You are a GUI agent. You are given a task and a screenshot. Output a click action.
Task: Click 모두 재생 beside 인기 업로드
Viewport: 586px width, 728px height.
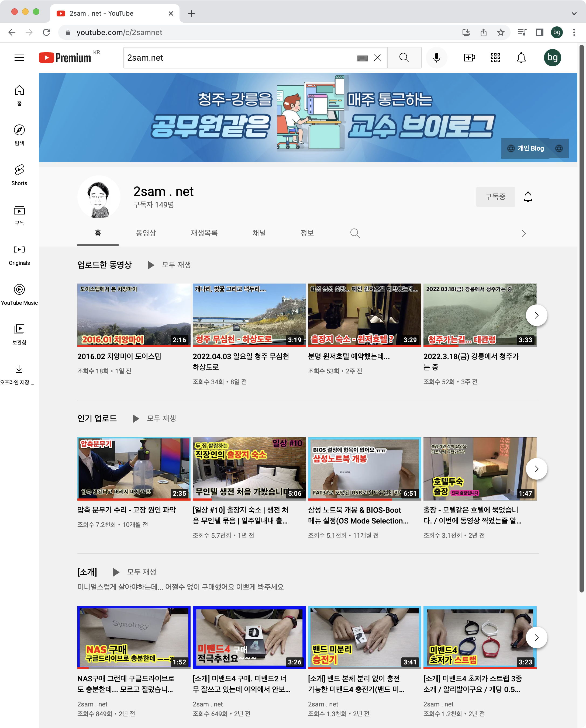pyautogui.click(x=155, y=418)
